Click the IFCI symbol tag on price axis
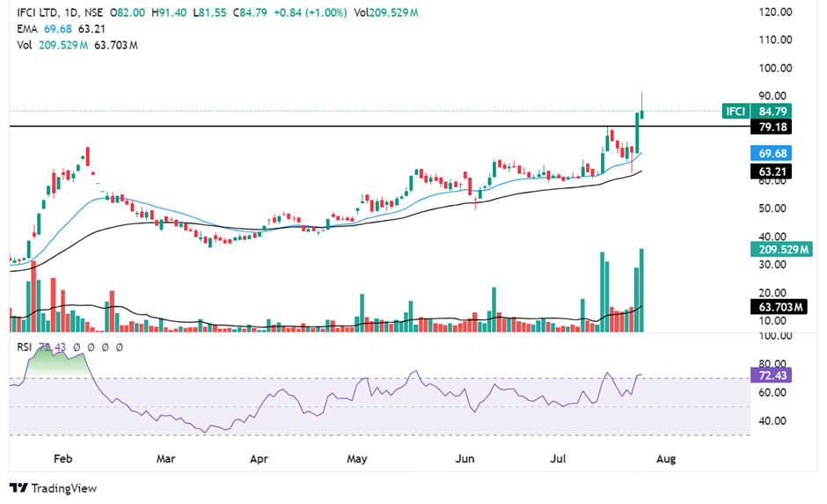827x504 pixels. (x=736, y=112)
